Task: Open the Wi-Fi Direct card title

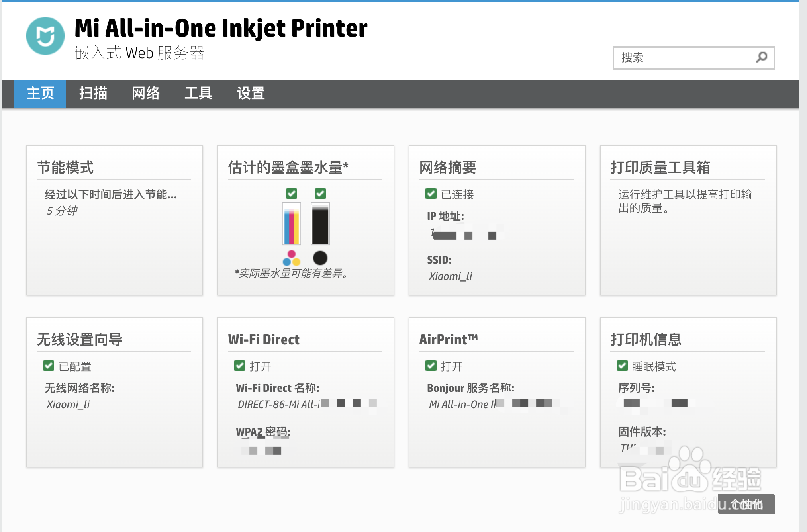Action: [x=264, y=340]
